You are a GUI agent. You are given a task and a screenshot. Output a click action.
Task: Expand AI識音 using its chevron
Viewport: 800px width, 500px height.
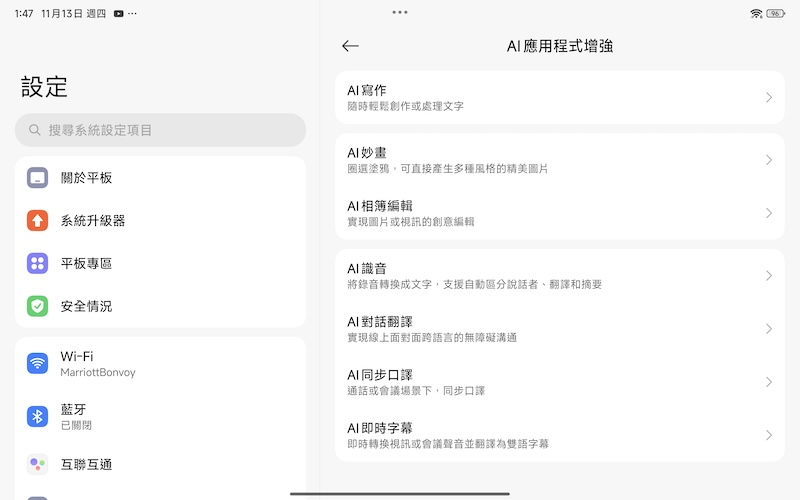pyautogui.click(x=768, y=276)
